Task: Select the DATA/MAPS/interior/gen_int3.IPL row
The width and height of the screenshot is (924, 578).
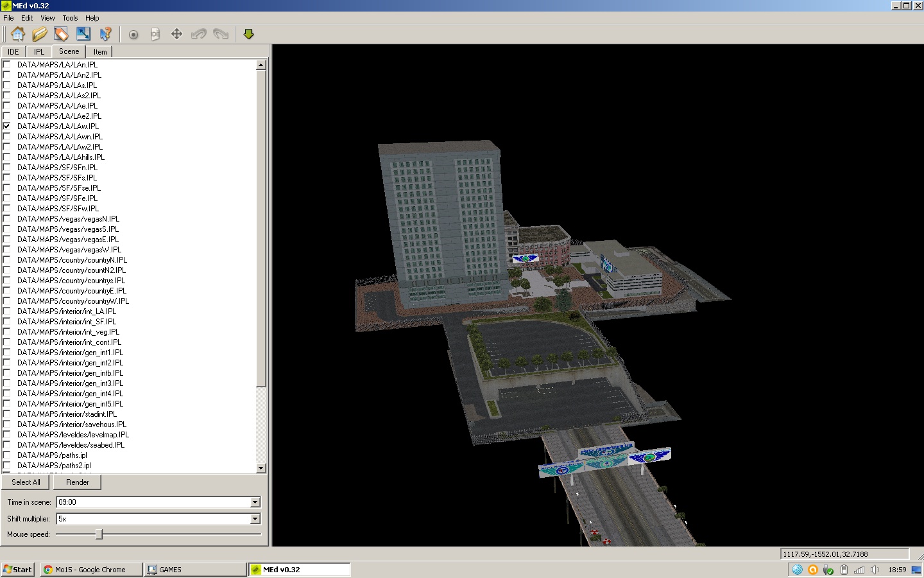Action: point(71,383)
